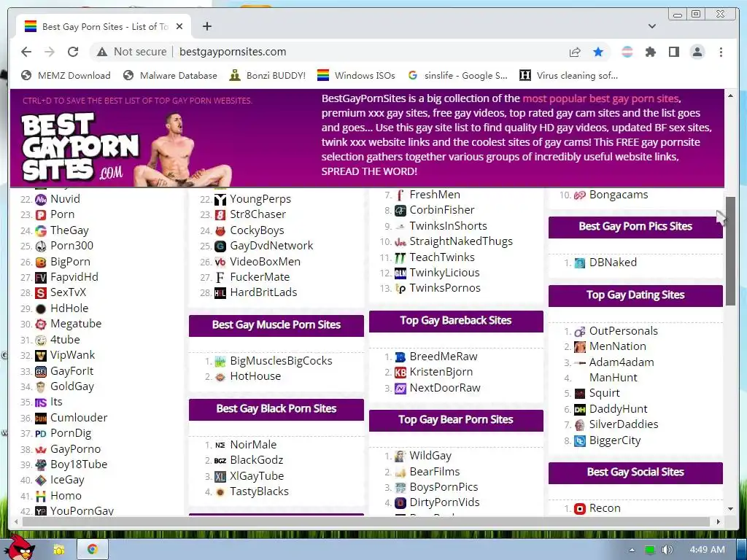Click the Best Gay Black Porn Sites header
Viewport: 747px width, 560px height.
tap(276, 408)
